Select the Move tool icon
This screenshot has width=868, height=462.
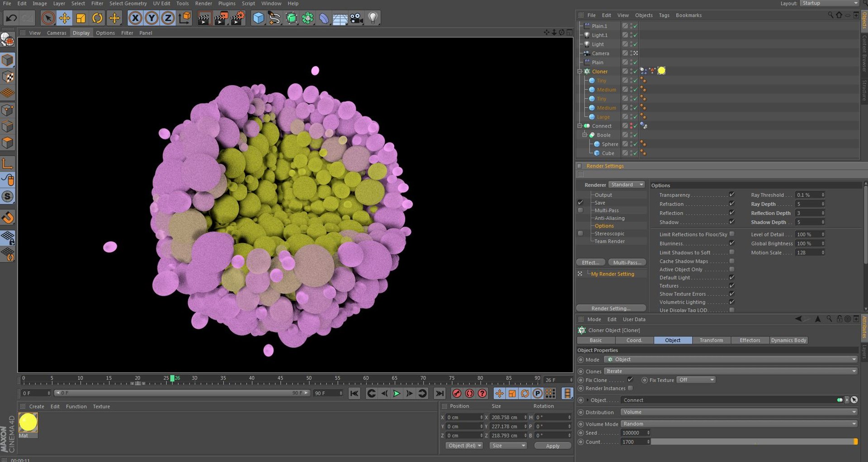64,18
